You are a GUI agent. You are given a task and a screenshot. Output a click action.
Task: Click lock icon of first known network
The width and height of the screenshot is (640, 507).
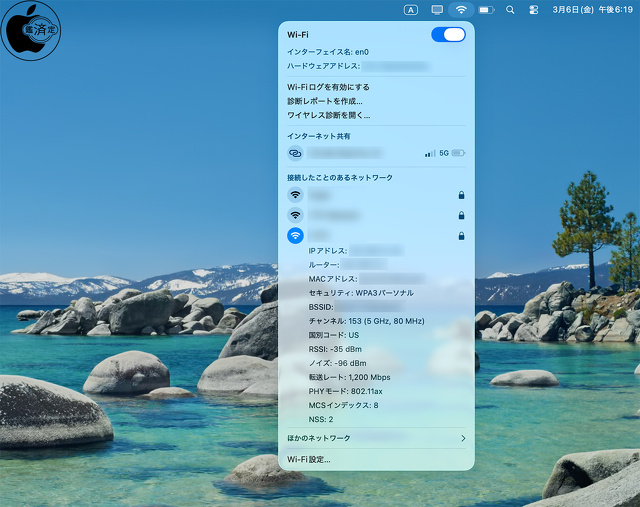[461, 195]
